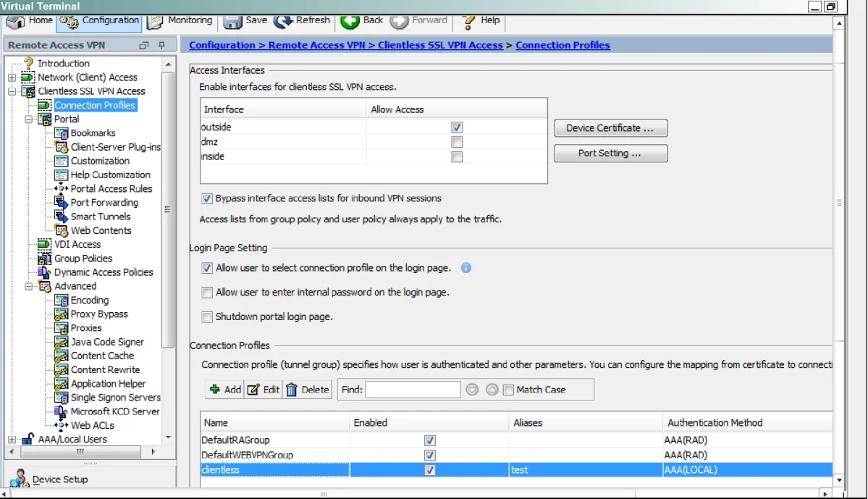Enable Shutdown portal login page
This screenshot has height=499, width=868.
(207, 316)
